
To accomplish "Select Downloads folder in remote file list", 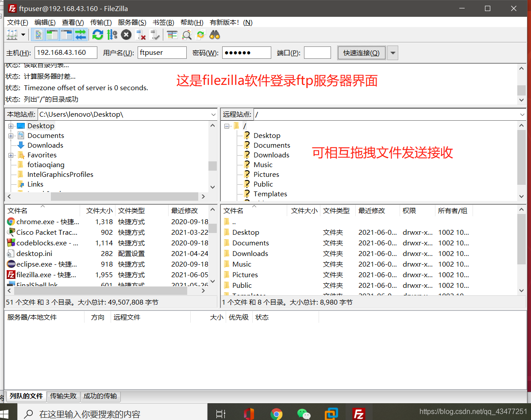I will [x=369, y=254].
